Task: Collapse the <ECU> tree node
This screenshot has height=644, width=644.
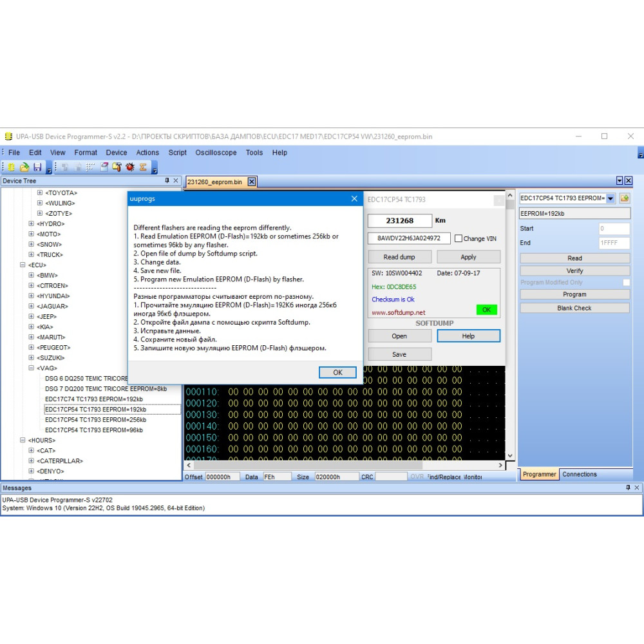Action: pyautogui.click(x=23, y=265)
